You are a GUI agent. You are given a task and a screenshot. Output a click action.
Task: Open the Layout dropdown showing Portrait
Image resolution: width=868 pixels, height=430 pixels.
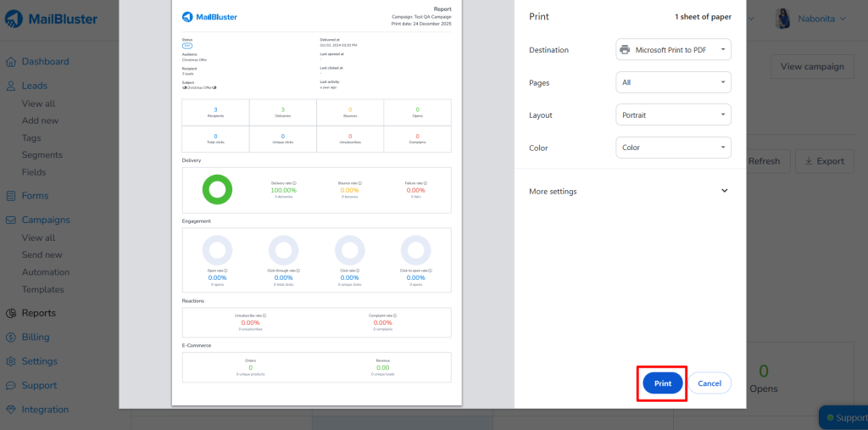[673, 114]
